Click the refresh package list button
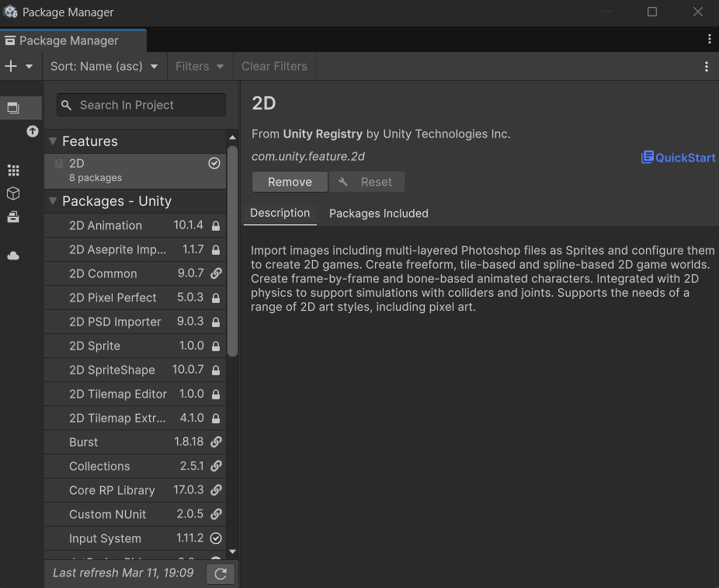 (221, 574)
